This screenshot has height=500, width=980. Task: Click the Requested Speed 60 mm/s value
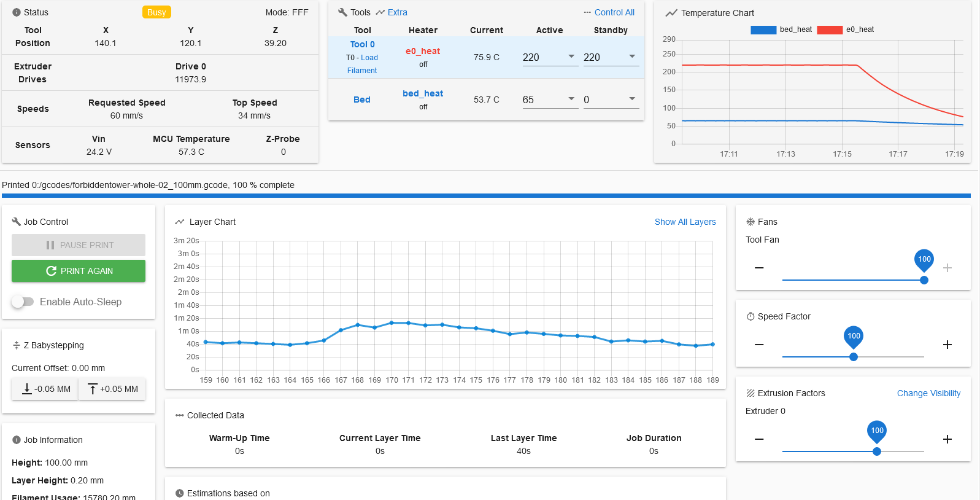[x=126, y=115]
